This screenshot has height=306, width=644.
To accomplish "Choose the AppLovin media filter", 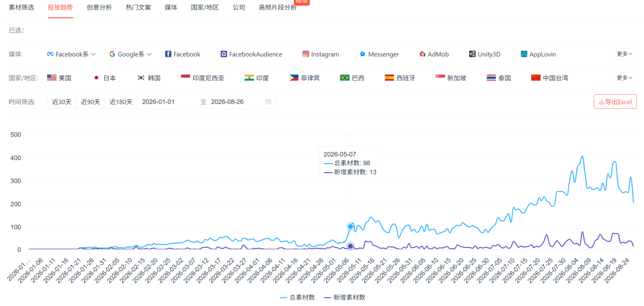I will tap(538, 54).
